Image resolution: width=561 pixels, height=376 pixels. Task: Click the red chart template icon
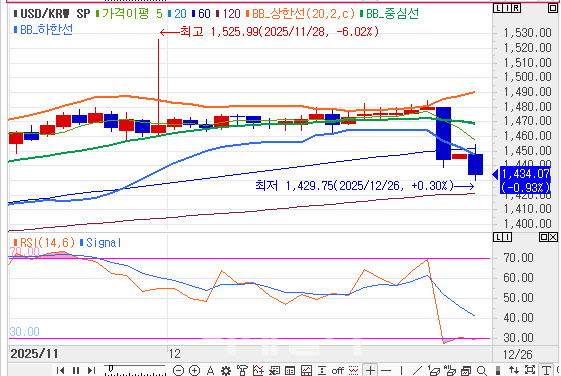tap(306, 371)
